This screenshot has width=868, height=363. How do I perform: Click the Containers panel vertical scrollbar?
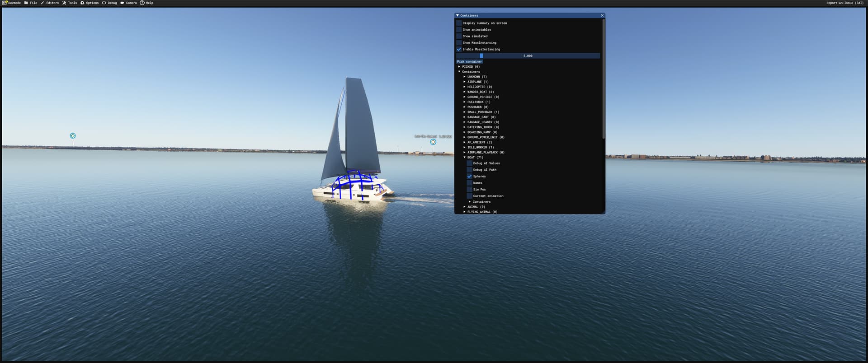pyautogui.click(x=603, y=79)
